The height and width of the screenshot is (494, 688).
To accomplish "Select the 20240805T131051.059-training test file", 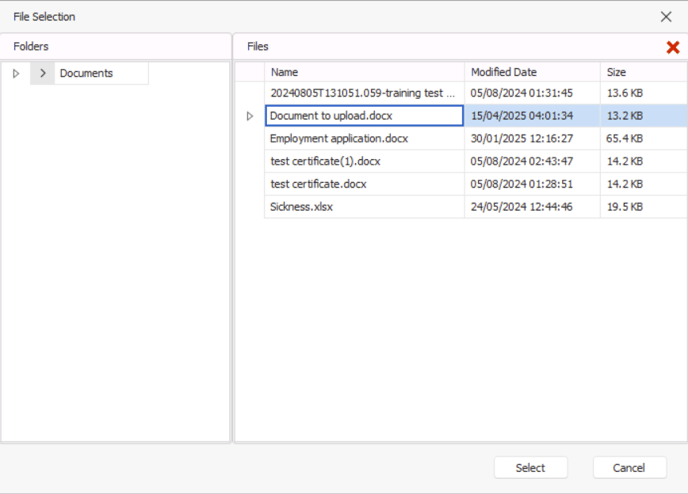I will 476,93.
